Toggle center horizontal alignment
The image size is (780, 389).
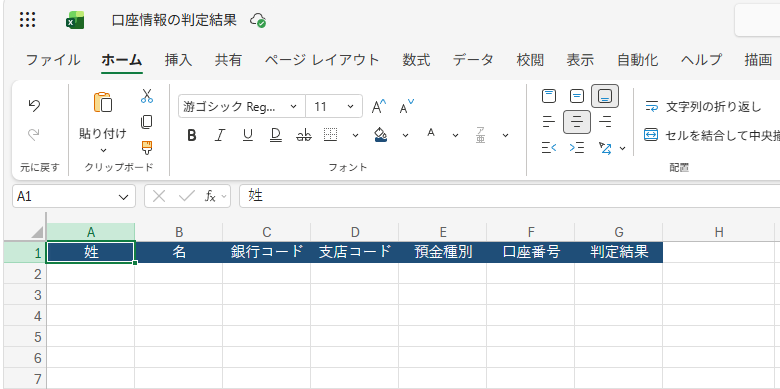point(577,122)
